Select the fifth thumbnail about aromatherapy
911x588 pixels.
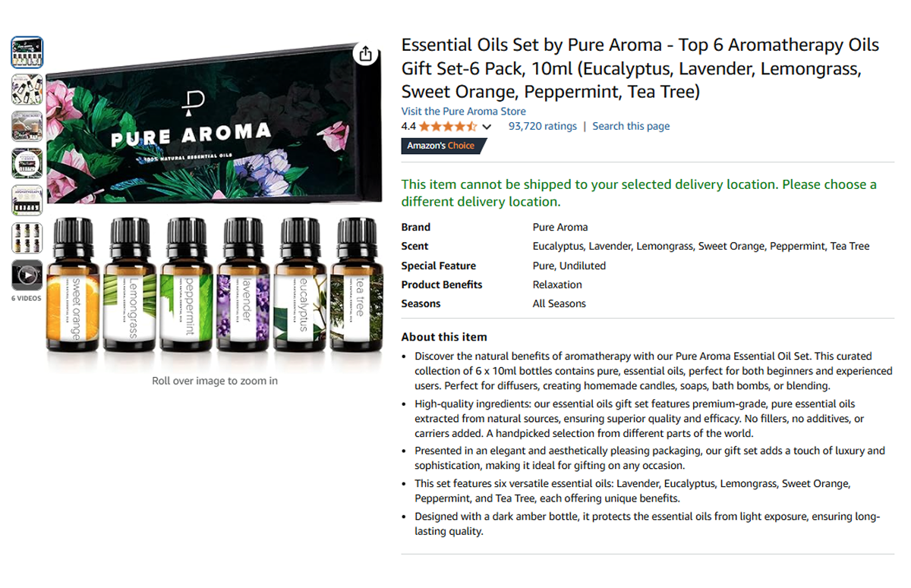tap(27, 201)
